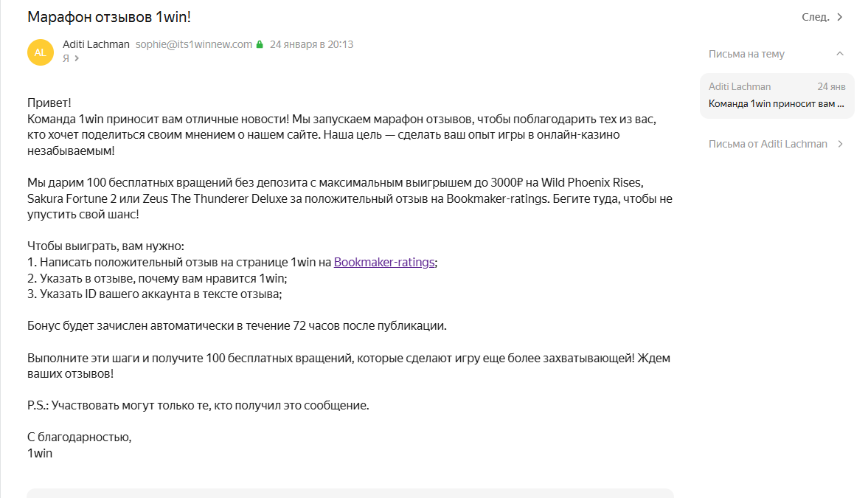
Task: Open thread message from 24 янв
Action: (x=777, y=95)
